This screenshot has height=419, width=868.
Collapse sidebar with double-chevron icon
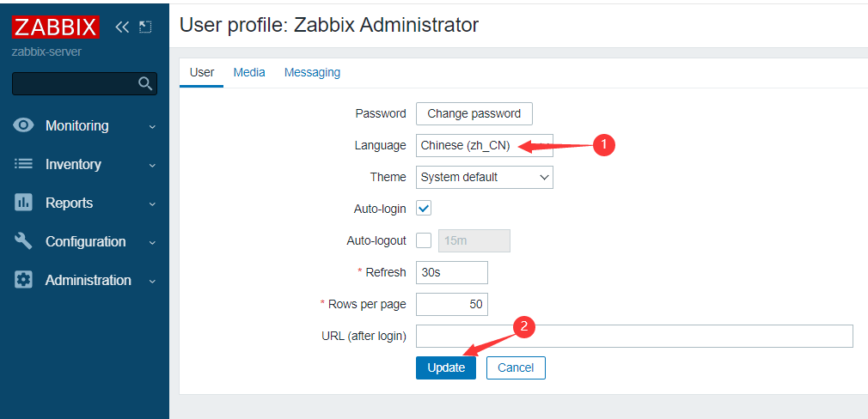pos(122,27)
